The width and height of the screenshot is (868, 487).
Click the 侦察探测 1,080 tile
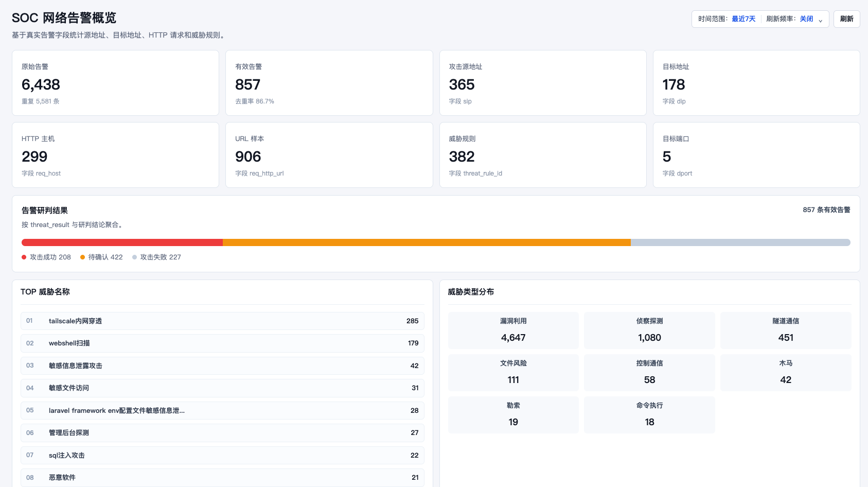coord(649,331)
